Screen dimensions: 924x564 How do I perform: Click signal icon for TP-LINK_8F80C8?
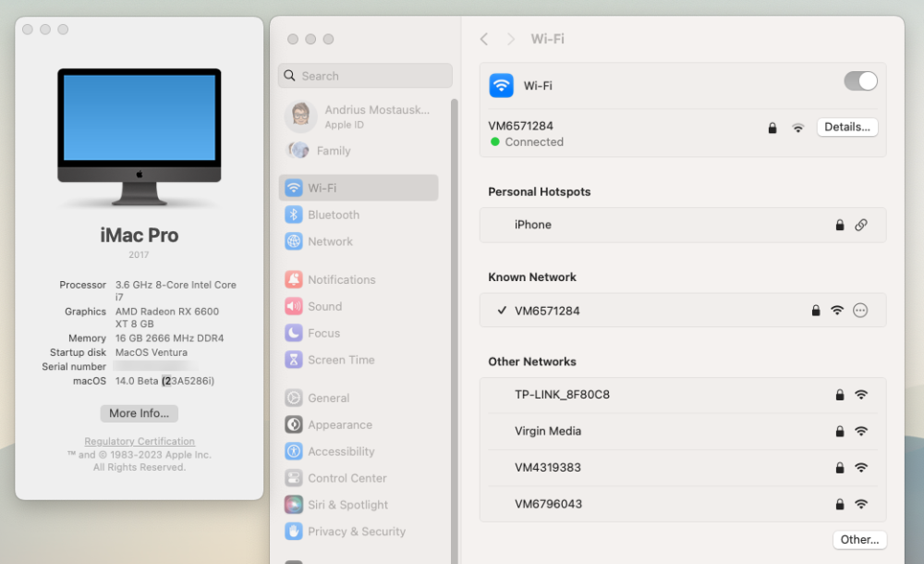861,395
